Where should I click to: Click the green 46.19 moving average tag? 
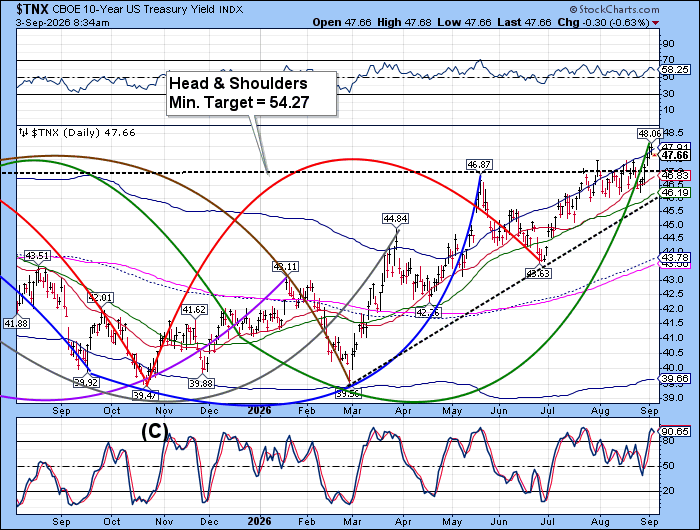[676, 193]
